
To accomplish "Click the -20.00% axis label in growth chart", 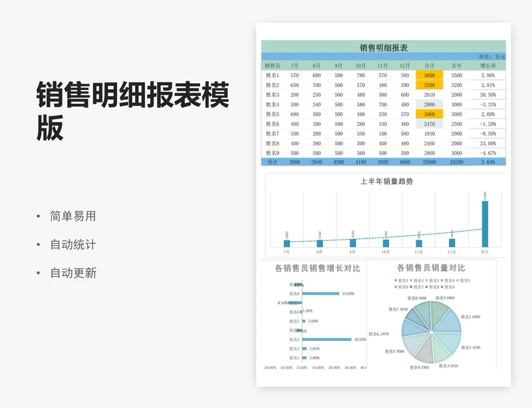I will point(270,367).
